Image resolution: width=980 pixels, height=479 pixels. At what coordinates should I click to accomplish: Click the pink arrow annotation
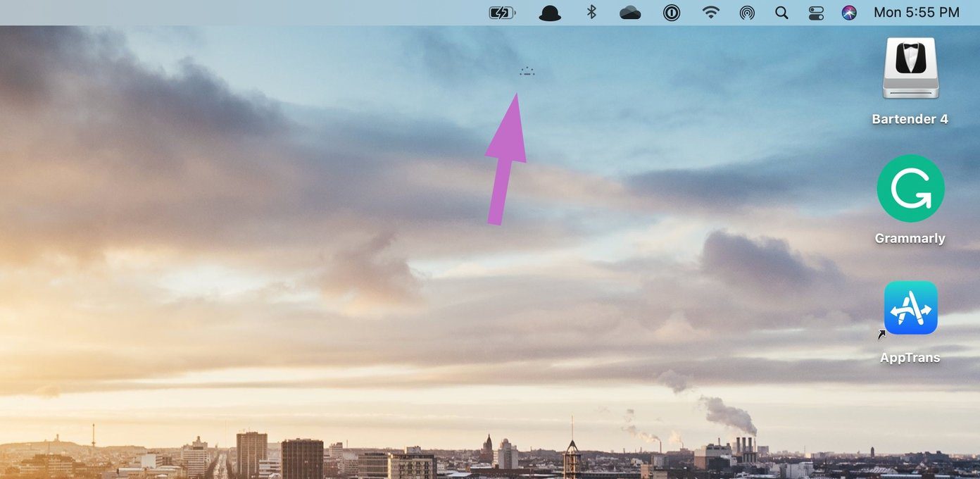[507, 159]
